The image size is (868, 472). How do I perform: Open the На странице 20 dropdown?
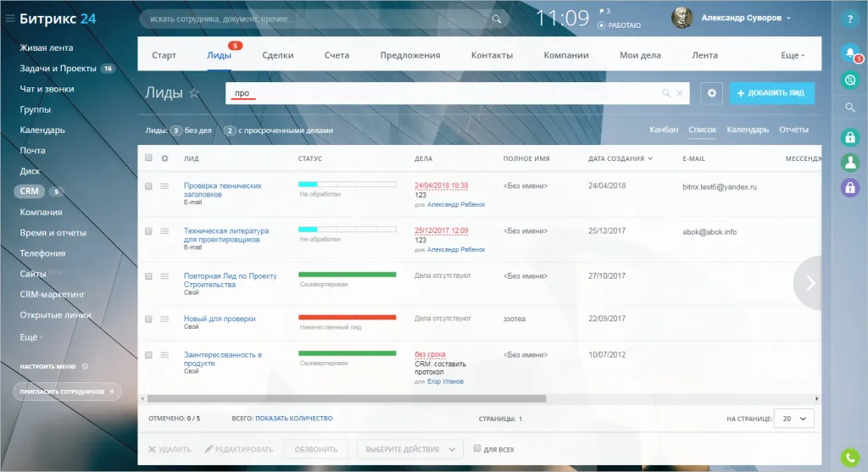coord(794,418)
